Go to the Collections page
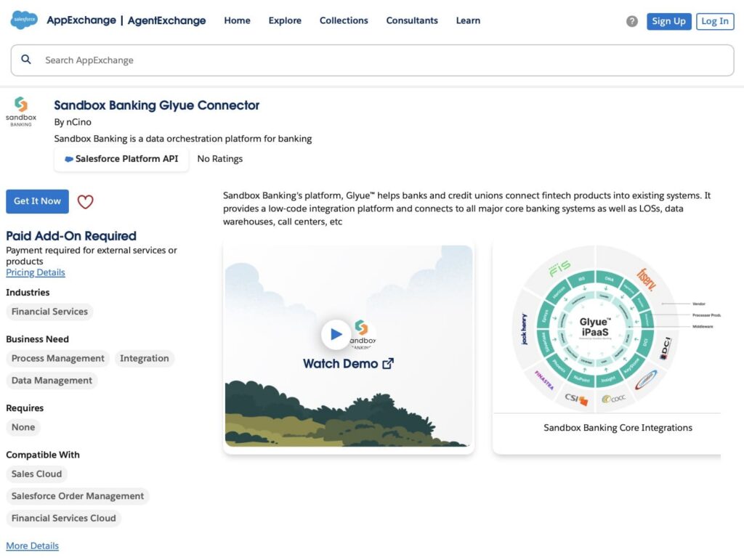The height and width of the screenshot is (560, 744). tap(344, 20)
